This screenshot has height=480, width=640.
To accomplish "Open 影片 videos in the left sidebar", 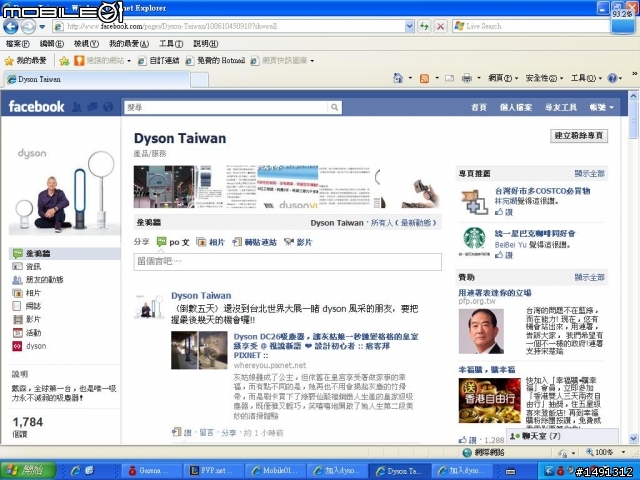I will click(27, 319).
